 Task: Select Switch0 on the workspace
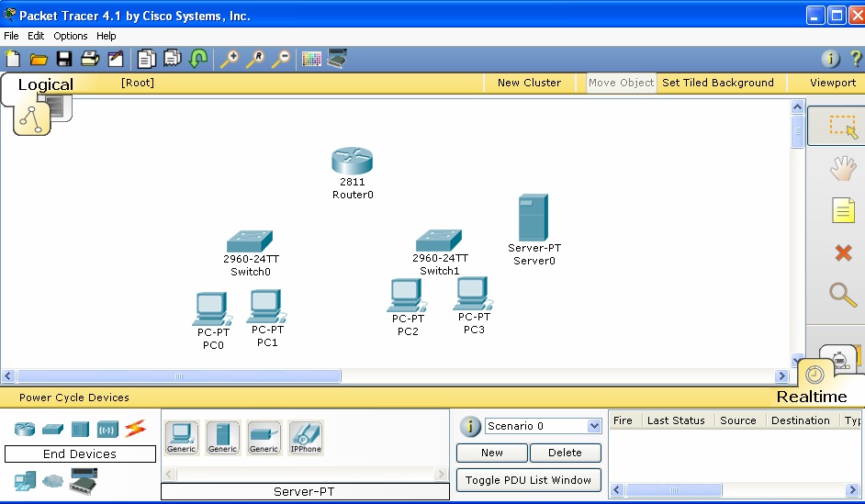click(x=250, y=241)
